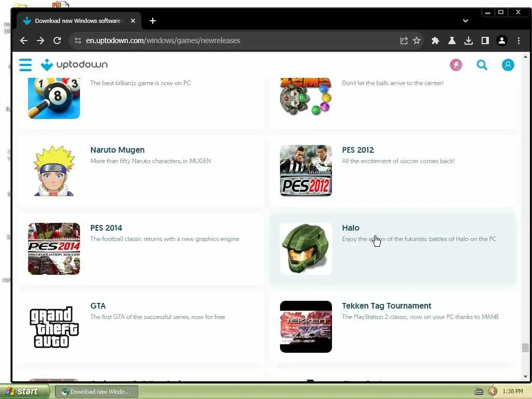The image size is (532, 399).
Task: Open the site search magnifier
Action: [x=482, y=65]
